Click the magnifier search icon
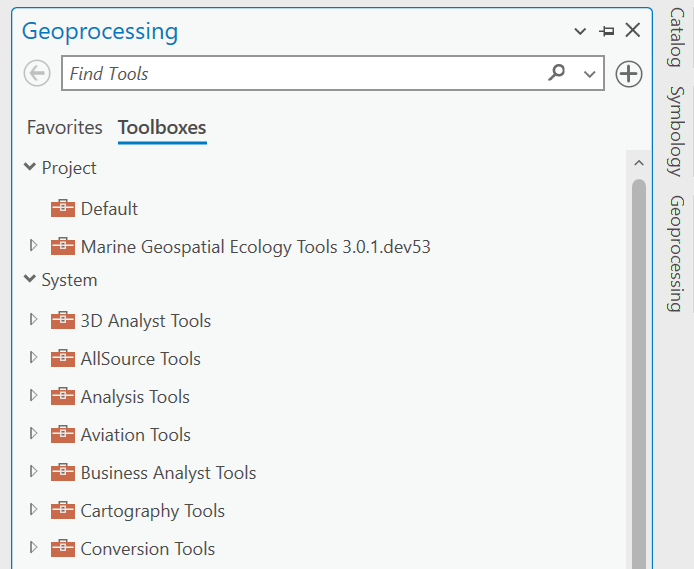This screenshot has width=694, height=569. click(x=556, y=73)
